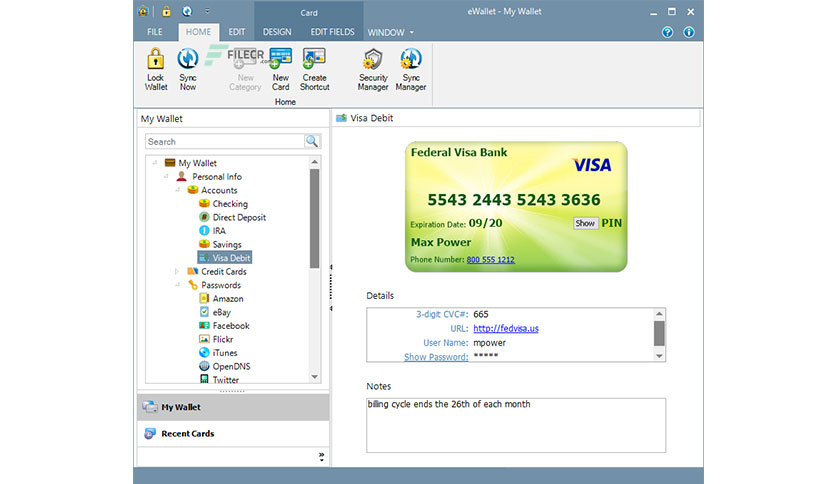Click the CVC value 665

click(480, 314)
